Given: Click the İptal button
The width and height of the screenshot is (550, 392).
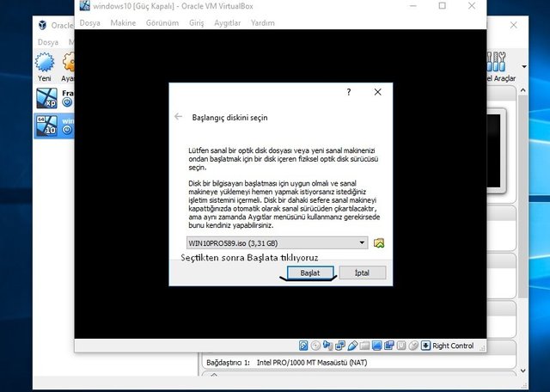Looking at the screenshot, I should point(363,273).
